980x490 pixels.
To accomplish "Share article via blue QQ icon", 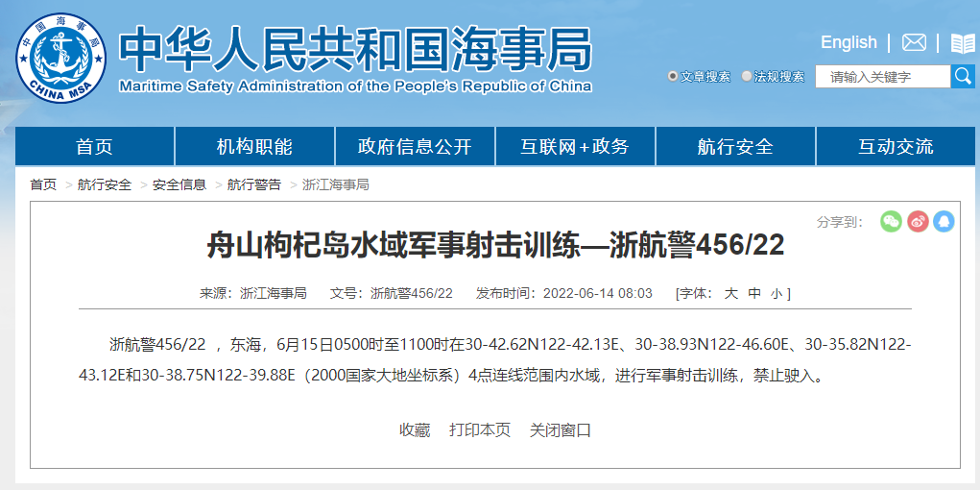I will click(944, 222).
